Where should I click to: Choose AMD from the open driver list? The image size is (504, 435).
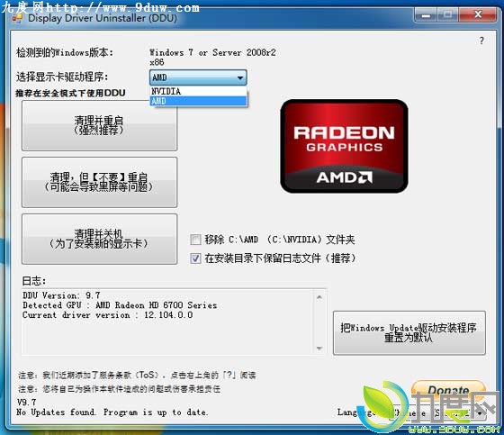[198, 101]
